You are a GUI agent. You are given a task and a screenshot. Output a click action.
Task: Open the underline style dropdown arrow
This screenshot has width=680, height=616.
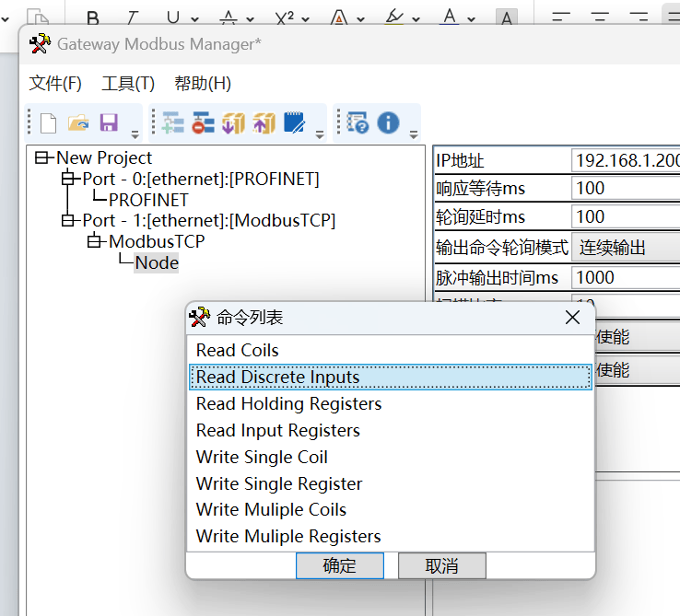click(x=194, y=19)
